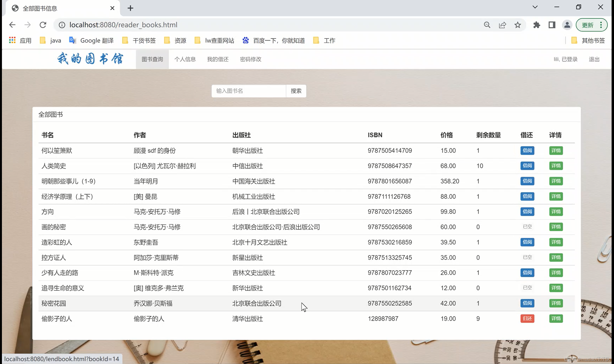The width and height of the screenshot is (614, 364).
Task: Expand the tab search chevron
Action: tap(535, 7)
